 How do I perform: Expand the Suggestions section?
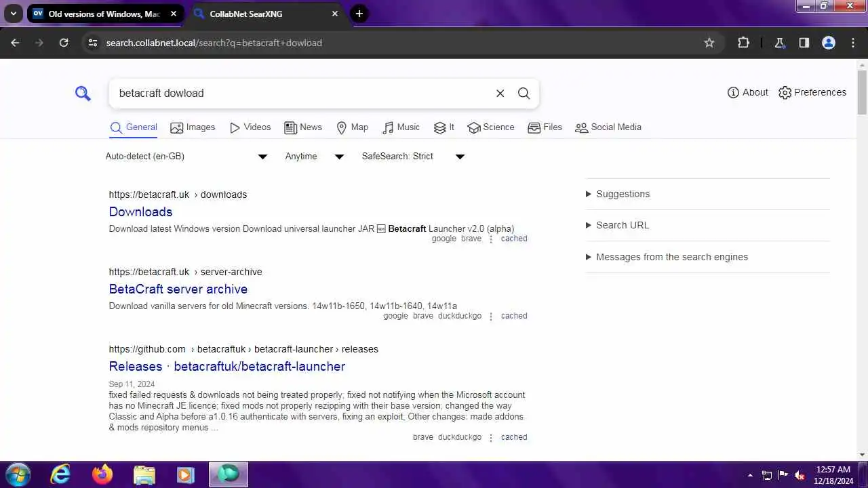[707, 194]
